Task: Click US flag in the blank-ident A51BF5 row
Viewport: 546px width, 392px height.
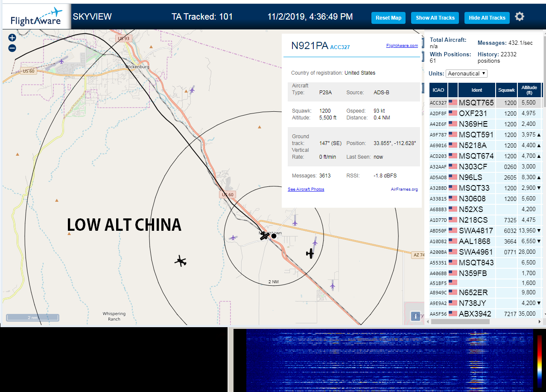Action: [453, 282]
